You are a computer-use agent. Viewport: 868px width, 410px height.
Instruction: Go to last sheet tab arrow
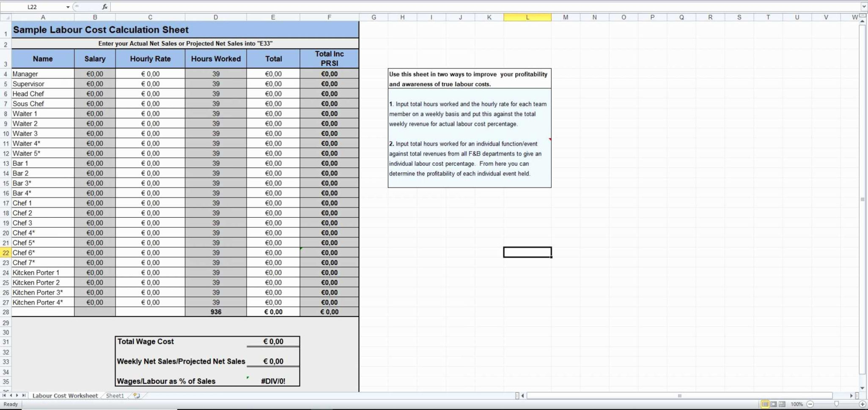pos(24,396)
